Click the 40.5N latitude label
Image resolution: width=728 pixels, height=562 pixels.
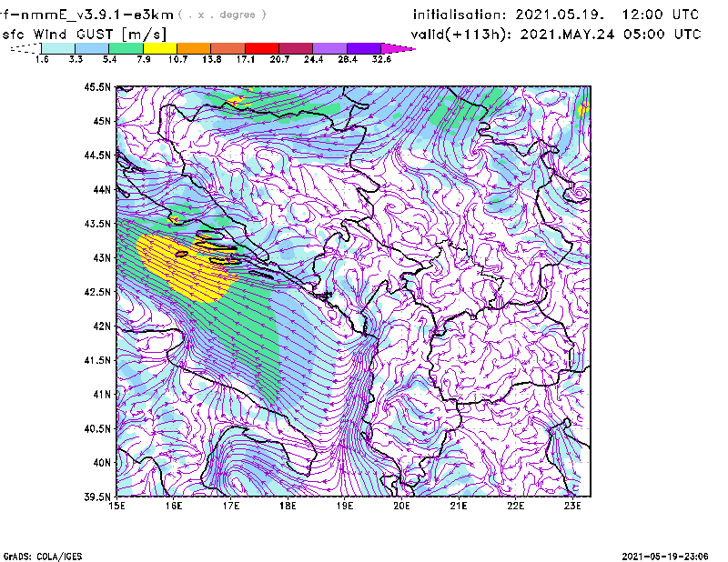pyautogui.click(x=97, y=429)
